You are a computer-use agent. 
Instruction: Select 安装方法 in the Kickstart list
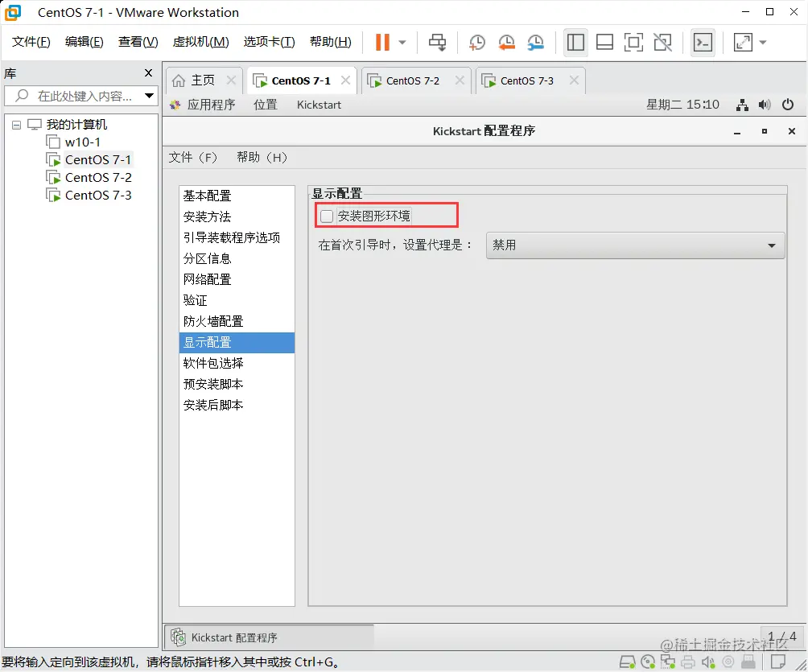[x=237, y=217]
